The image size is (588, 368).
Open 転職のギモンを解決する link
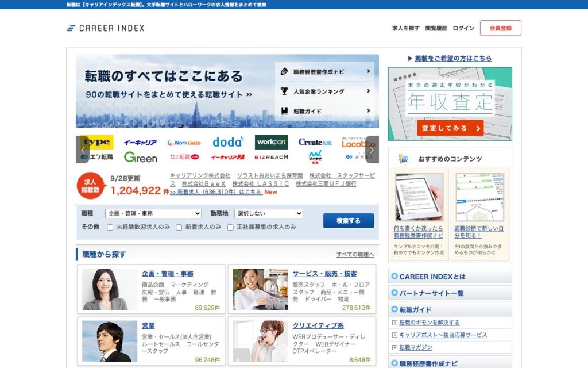(430, 323)
